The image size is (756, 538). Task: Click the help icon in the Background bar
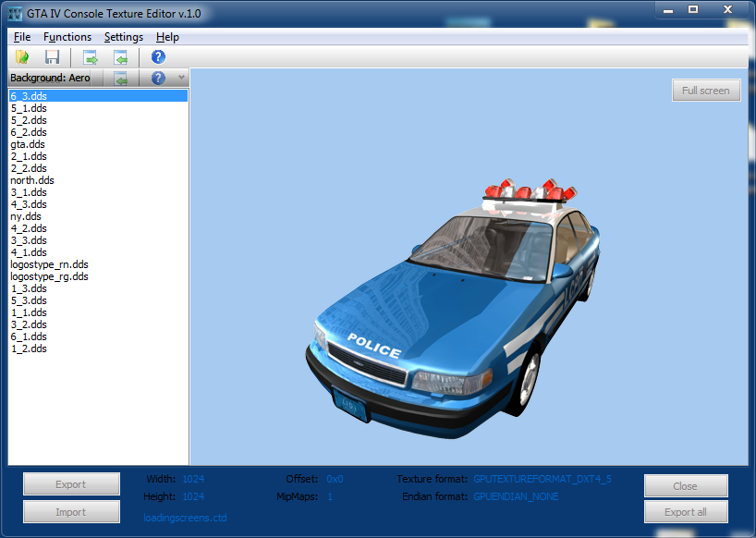[x=158, y=79]
